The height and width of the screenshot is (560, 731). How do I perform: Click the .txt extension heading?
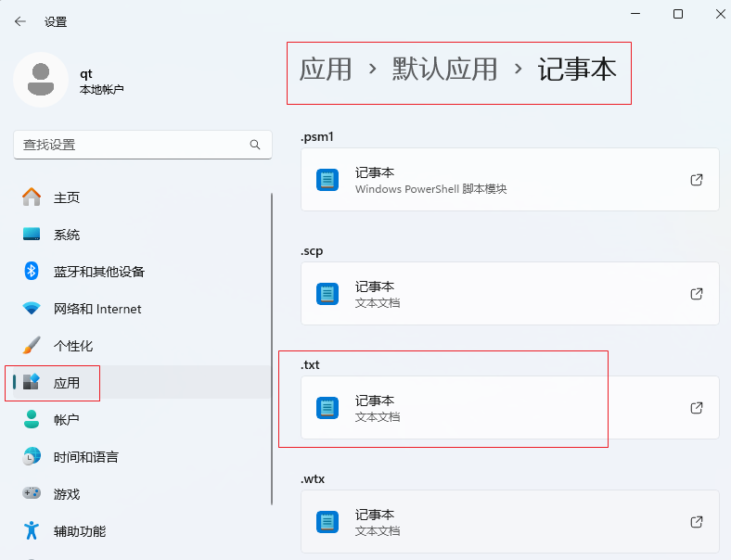pyautogui.click(x=310, y=364)
